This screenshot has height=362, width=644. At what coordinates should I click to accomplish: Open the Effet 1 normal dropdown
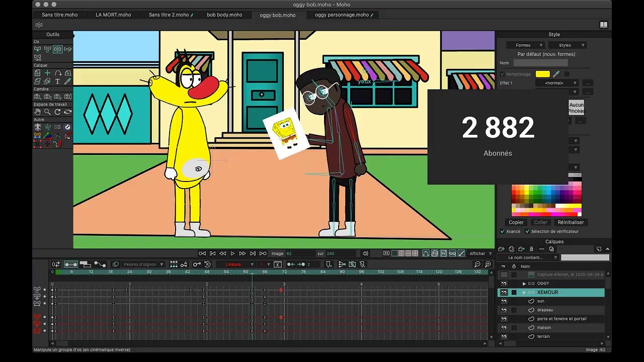557,83
